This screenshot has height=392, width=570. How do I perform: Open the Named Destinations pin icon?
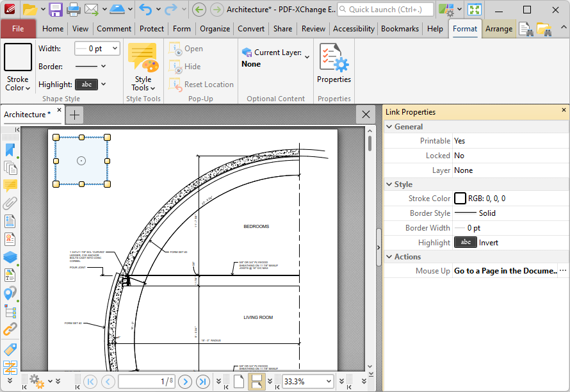pos(10,293)
